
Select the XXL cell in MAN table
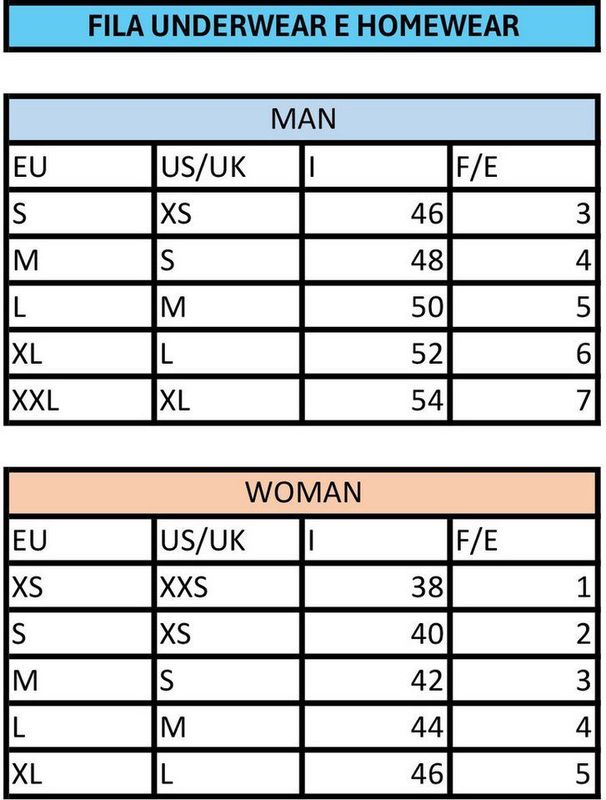pos(80,400)
